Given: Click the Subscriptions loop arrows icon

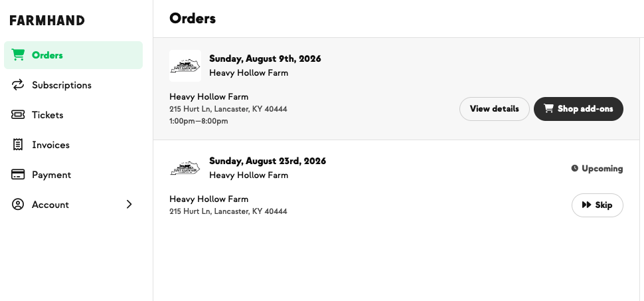Looking at the screenshot, I should pos(18,84).
